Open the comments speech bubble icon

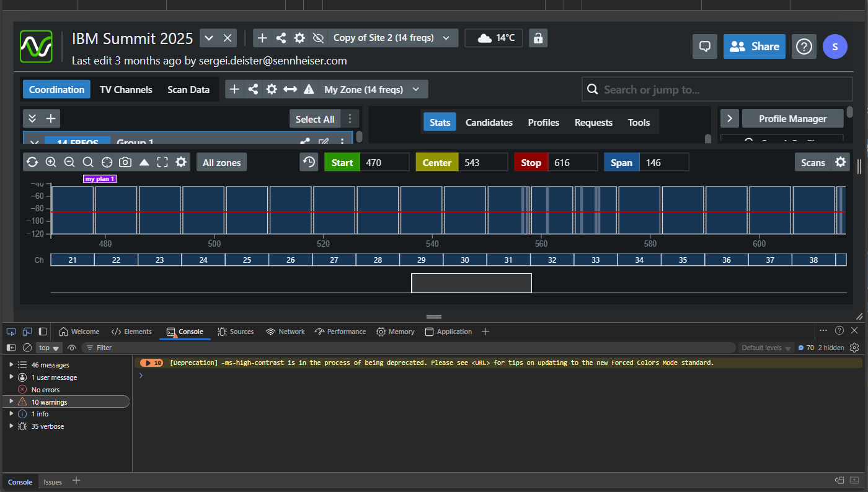pos(705,46)
